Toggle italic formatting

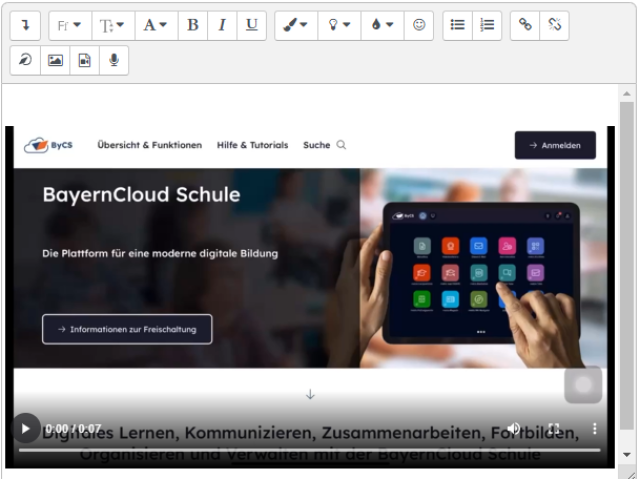click(222, 26)
